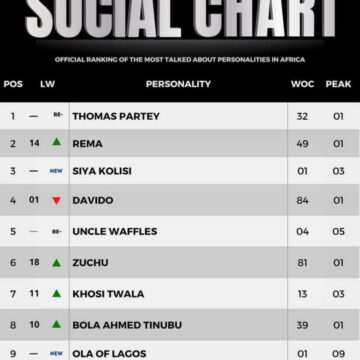Click the green up arrow in Zuchu row
Viewport: 360px width, 360px height.
[57, 263]
